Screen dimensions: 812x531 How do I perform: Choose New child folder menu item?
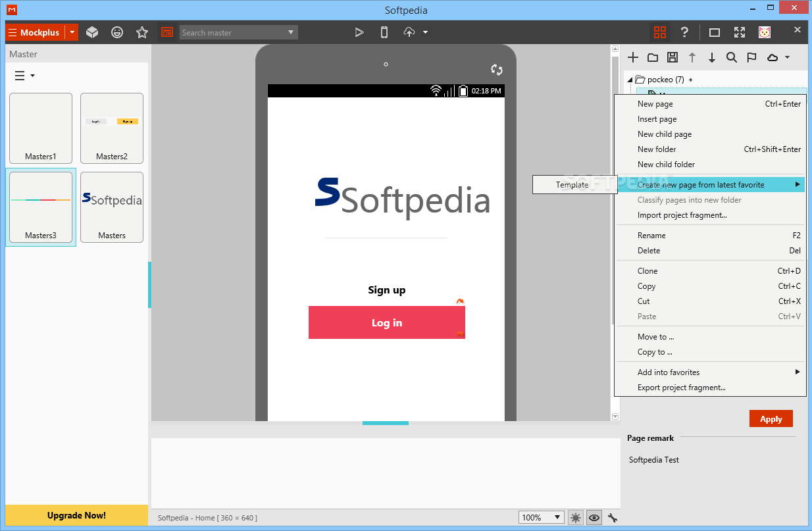click(x=710, y=164)
